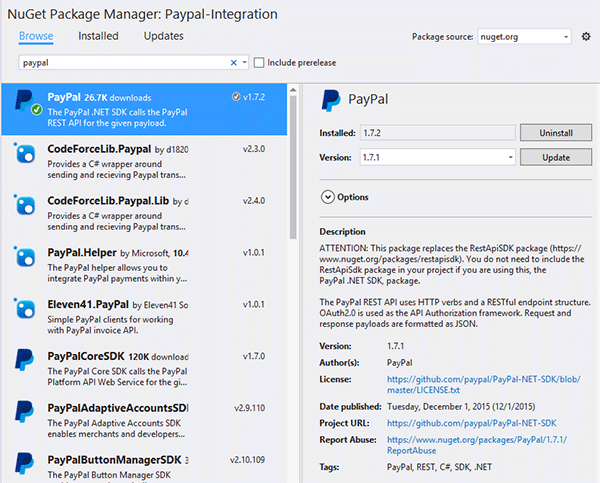This screenshot has height=483, width=600.
Task: Select the PayPalCoreSDK package row
Action: click(144, 369)
